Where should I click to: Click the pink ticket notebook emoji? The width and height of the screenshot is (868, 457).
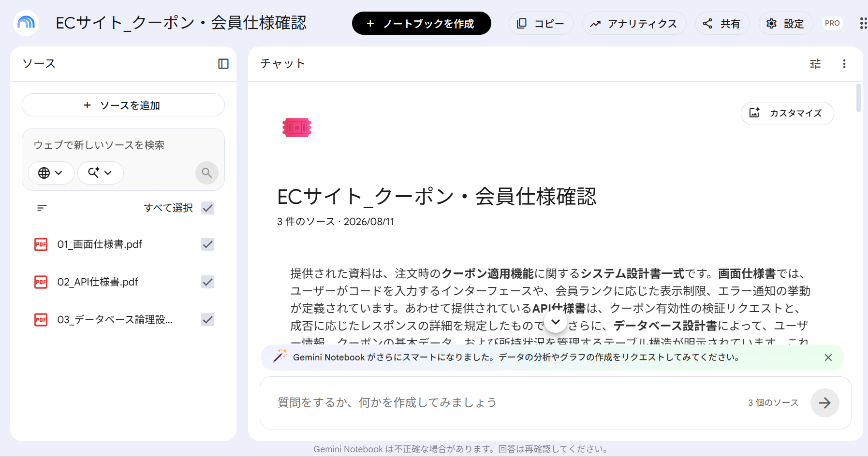pos(297,128)
